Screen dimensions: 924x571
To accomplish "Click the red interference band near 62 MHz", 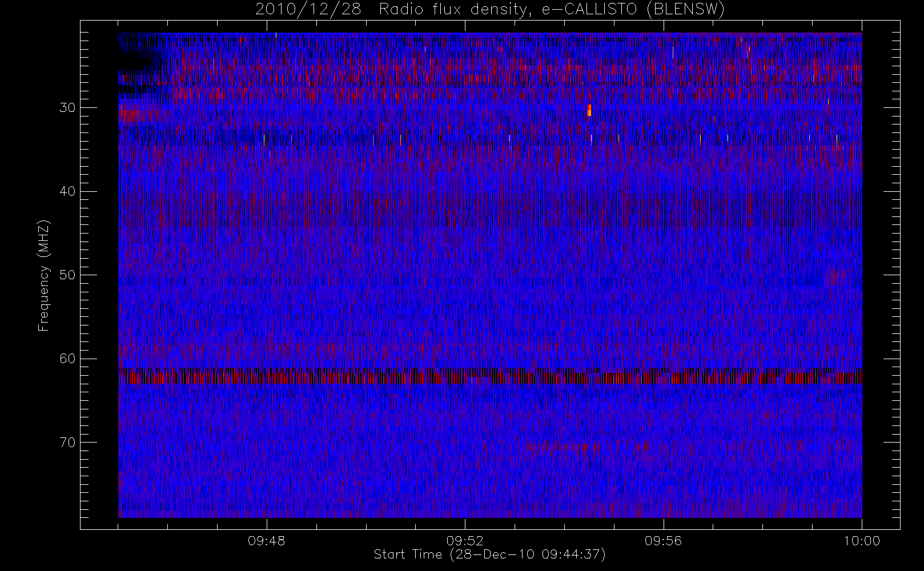I will tap(490, 378).
